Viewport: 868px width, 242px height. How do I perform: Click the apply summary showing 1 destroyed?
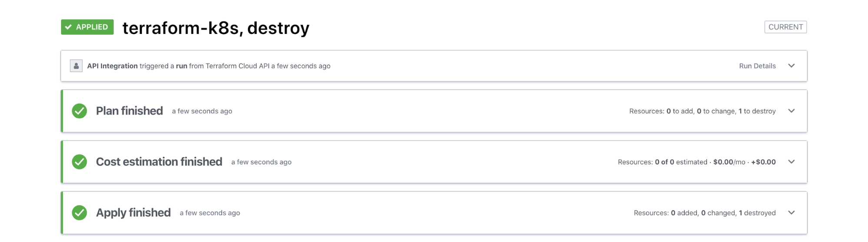[x=704, y=213]
